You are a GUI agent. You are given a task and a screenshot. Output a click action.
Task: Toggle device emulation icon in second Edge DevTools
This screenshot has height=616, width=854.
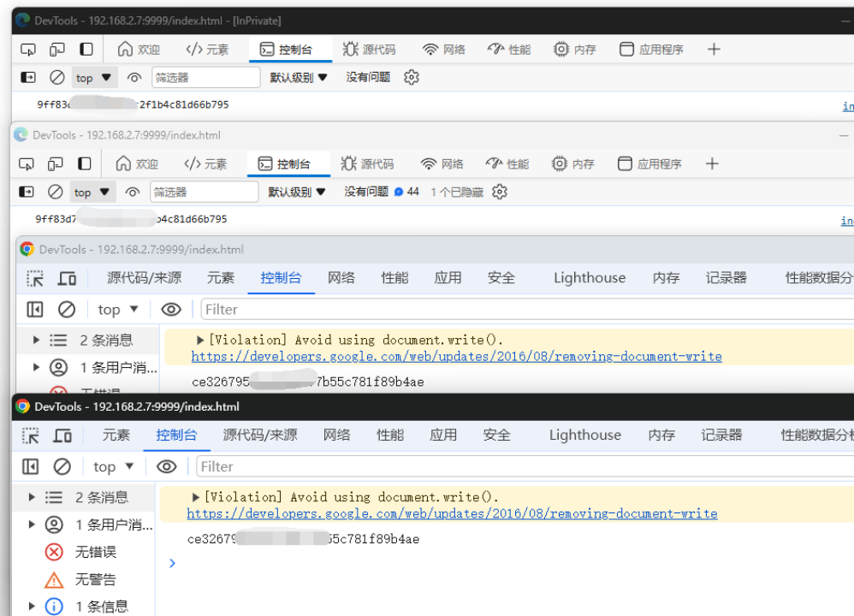click(x=55, y=164)
